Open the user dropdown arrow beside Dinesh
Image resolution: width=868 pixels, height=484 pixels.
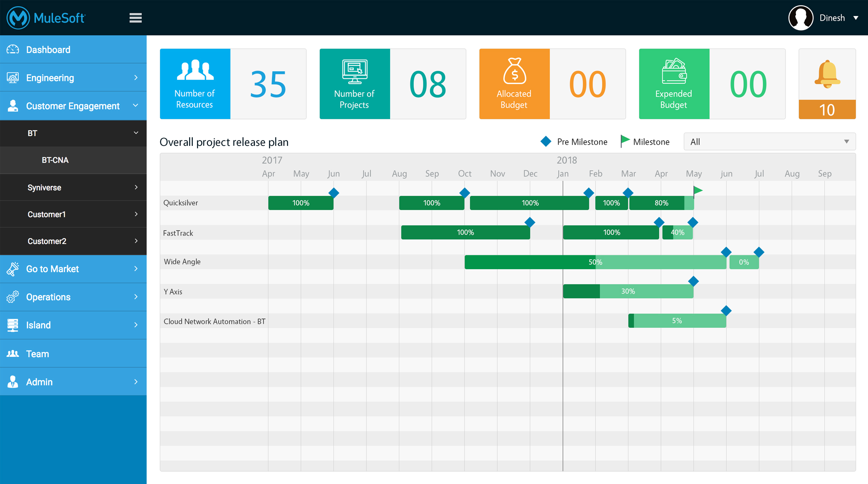(x=856, y=18)
